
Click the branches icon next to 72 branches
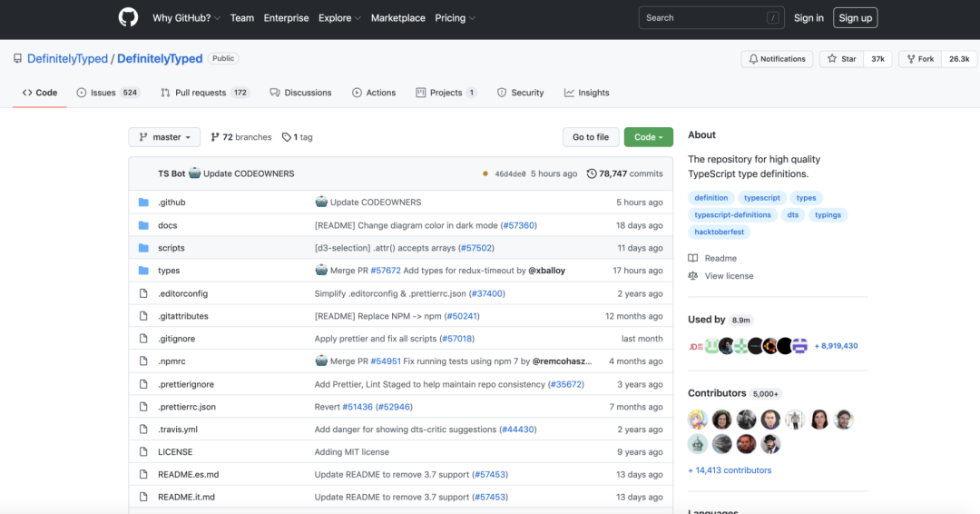(x=215, y=137)
